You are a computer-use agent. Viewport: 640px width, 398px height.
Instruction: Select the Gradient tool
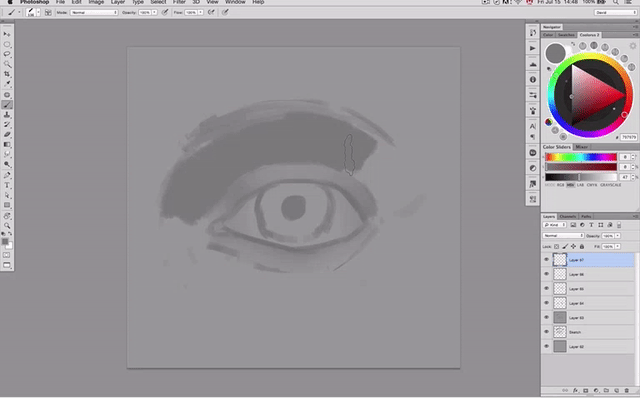tap(7, 145)
